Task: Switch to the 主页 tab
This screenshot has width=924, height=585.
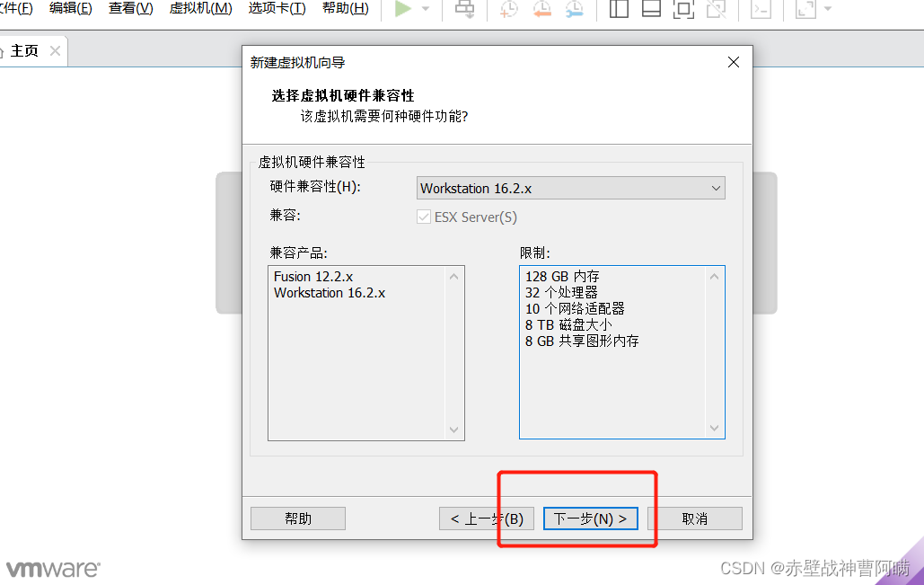Action: pos(23,50)
